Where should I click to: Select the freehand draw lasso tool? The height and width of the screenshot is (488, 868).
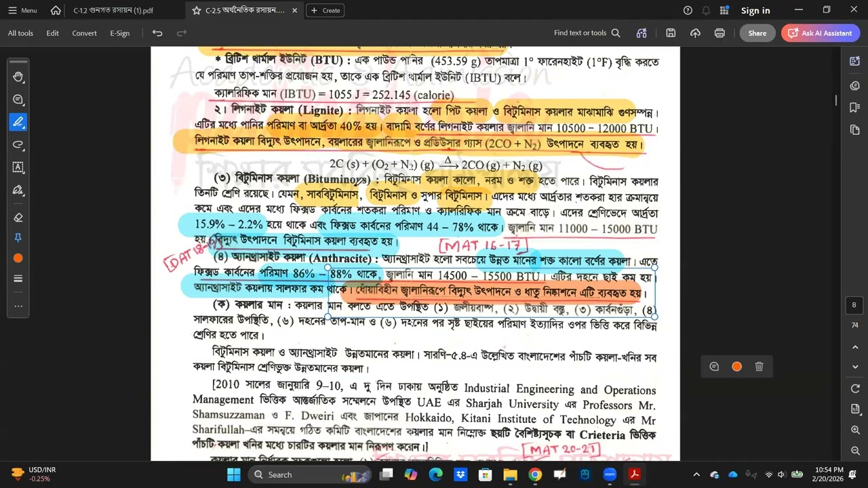(x=18, y=144)
